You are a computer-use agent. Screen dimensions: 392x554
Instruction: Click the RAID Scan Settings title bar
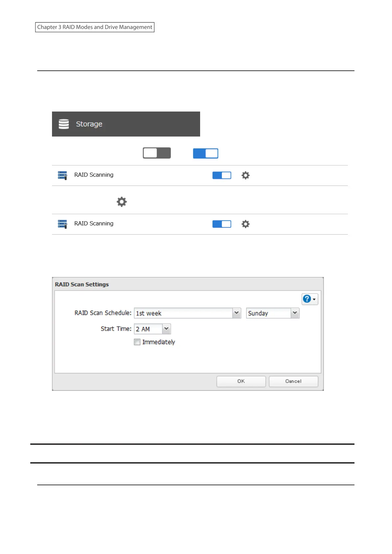coord(188,284)
